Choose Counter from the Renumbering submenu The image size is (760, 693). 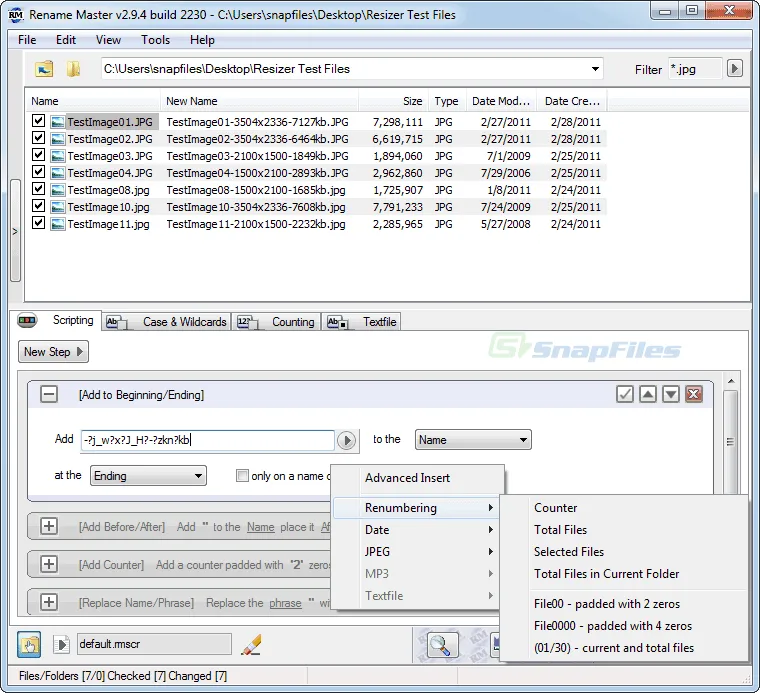click(624, 508)
